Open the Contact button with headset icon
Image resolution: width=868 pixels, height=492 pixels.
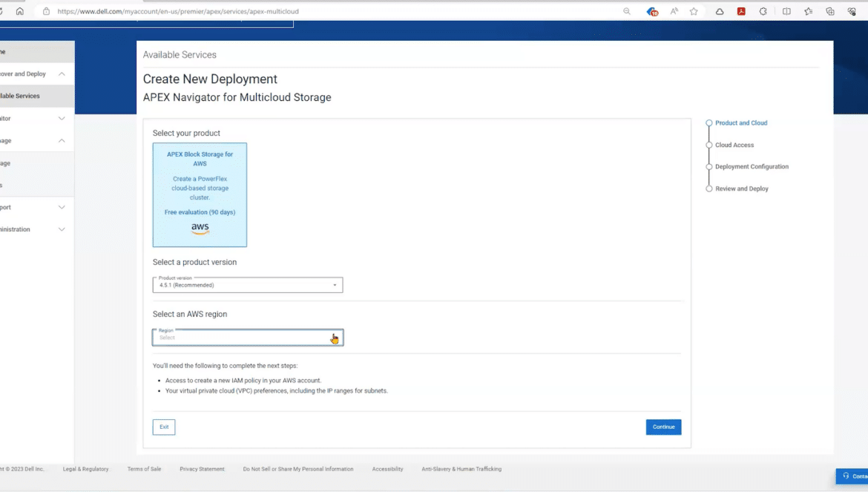[852, 476]
